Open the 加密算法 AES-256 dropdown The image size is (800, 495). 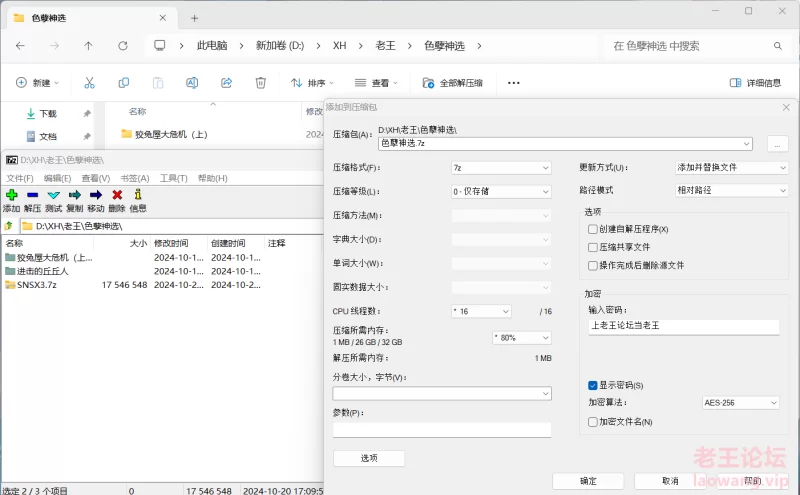(x=741, y=403)
